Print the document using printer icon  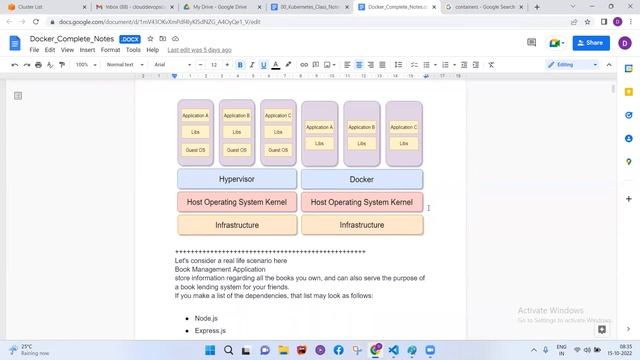point(38,65)
